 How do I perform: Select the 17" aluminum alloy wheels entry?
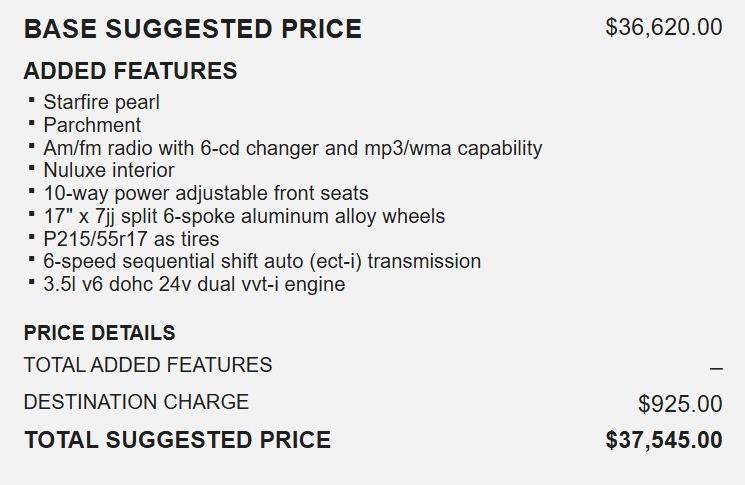click(x=244, y=216)
